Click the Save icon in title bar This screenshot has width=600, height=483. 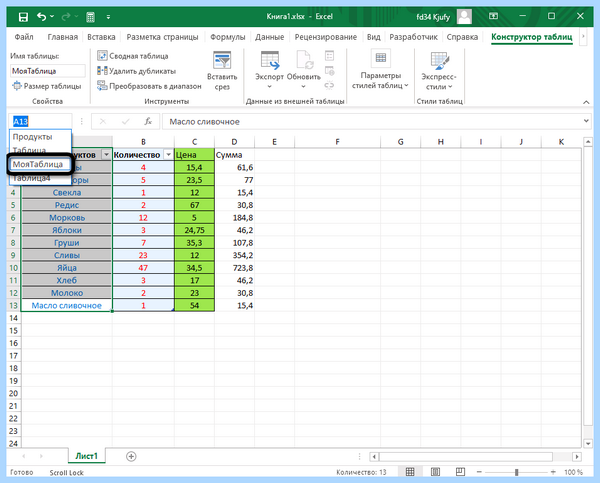coord(23,17)
